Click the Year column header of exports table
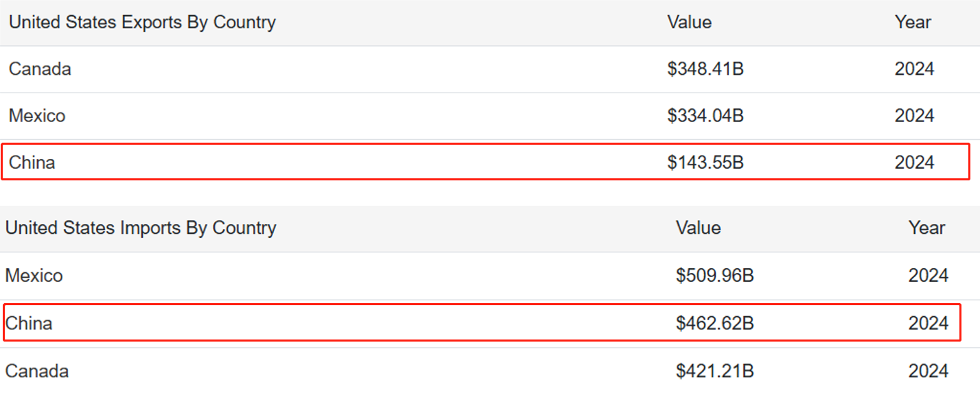This screenshot has width=980, height=393. coord(913,22)
